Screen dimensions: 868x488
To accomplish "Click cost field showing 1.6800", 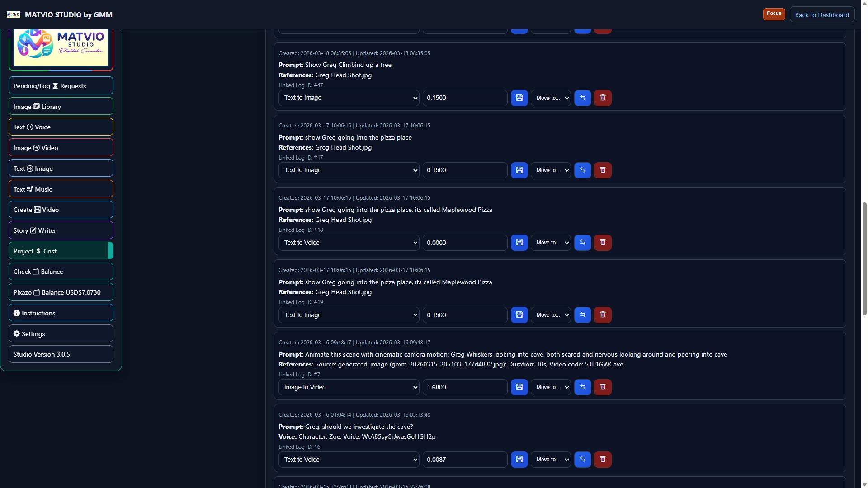I will pos(465,387).
